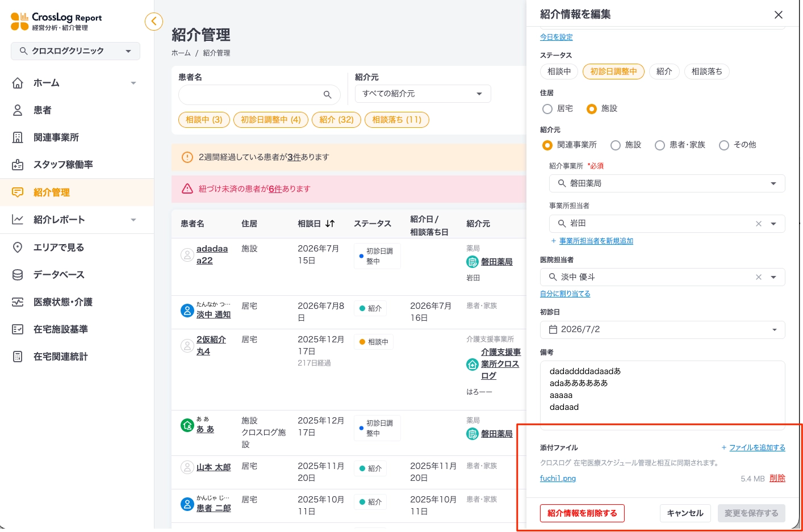Viewport: 803px width, 532px height.
Task: Click the home icon in sidebar
Action: (x=18, y=83)
